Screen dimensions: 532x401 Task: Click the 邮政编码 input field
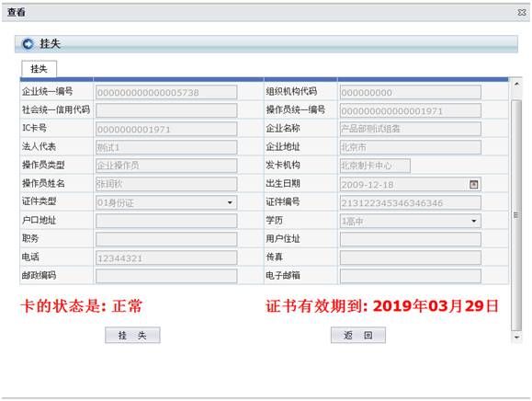click(166, 276)
